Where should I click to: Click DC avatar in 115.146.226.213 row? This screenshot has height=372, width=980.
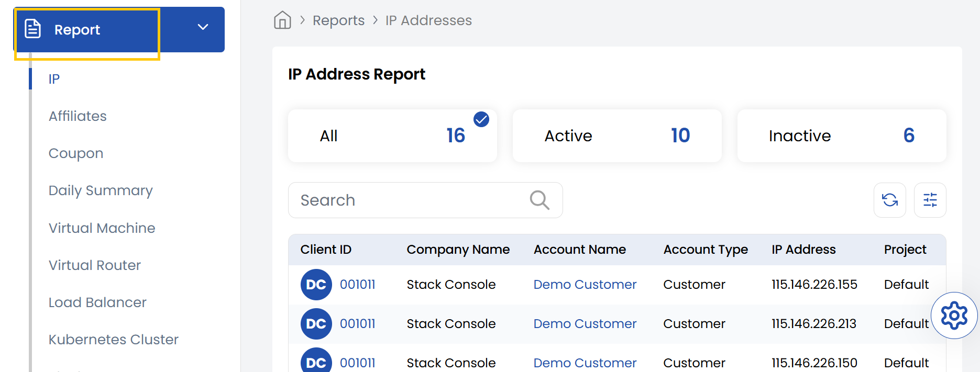(x=316, y=324)
